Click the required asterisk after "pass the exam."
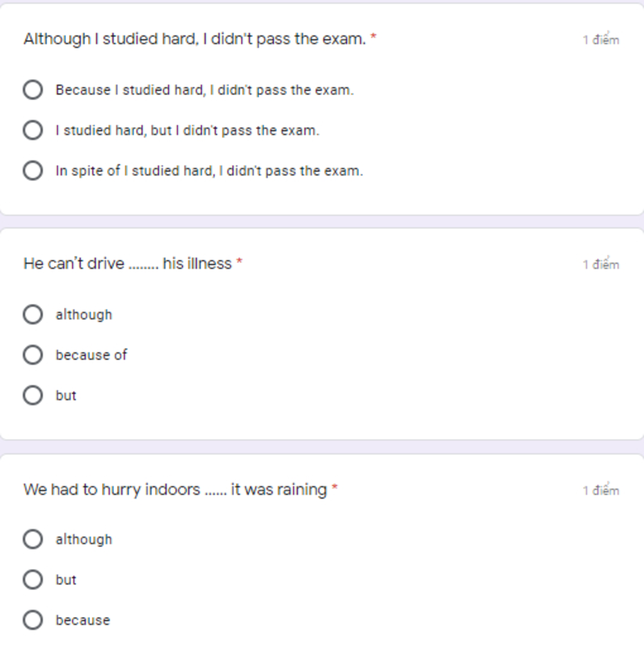Screen dimensions: 644x654 tap(374, 36)
